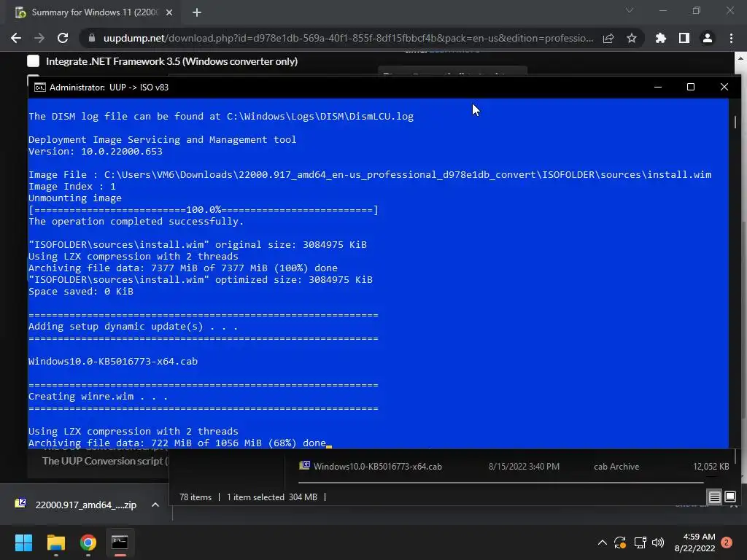Click the console line "Creating winre.wim . . ."

click(98, 396)
